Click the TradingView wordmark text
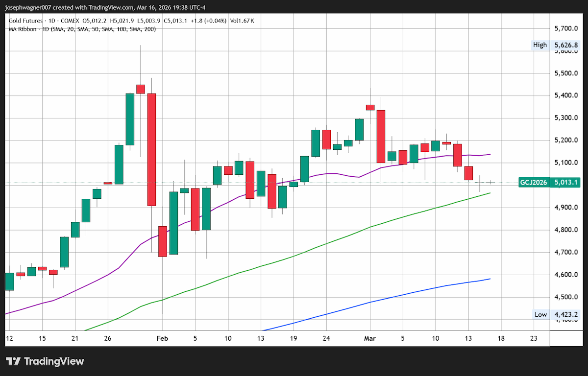 54,361
